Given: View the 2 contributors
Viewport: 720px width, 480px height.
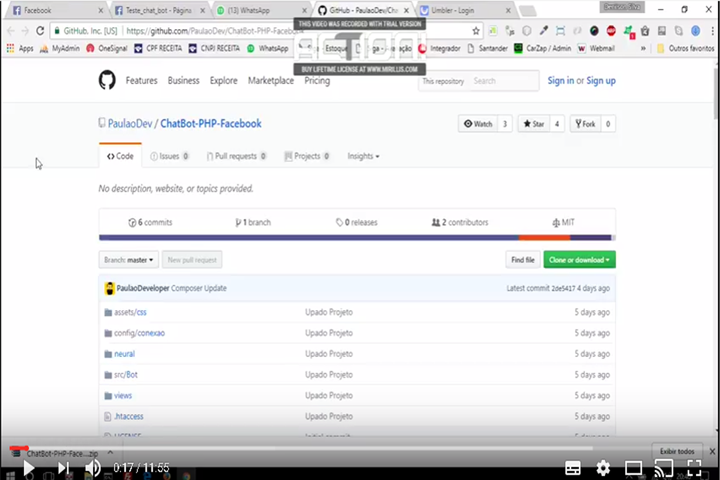Looking at the screenshot, I should point(460,222).
